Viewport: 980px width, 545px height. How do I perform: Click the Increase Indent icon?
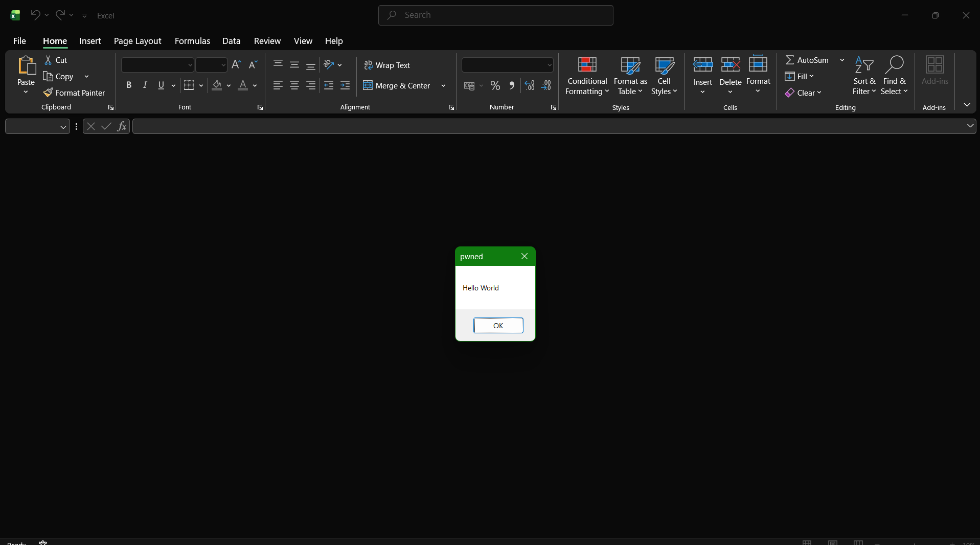click(345, 86)
